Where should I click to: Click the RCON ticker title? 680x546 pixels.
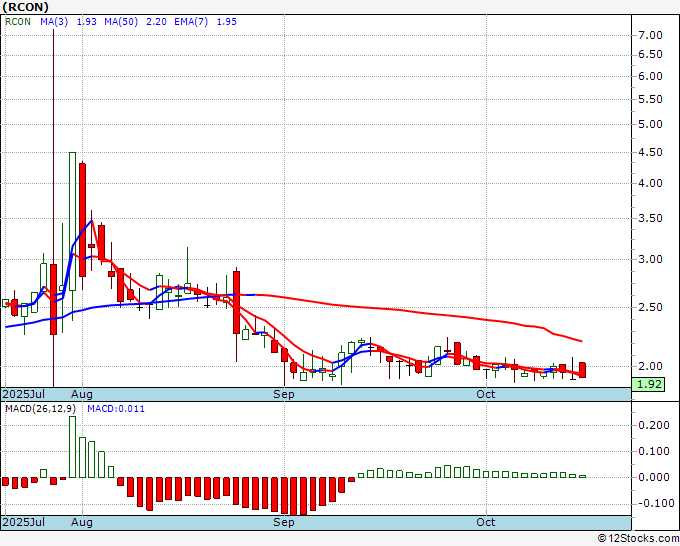tap(26, 7)
